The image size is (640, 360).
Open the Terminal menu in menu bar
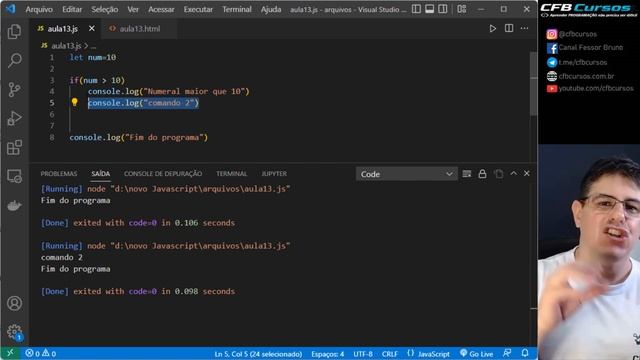[237, 9]
